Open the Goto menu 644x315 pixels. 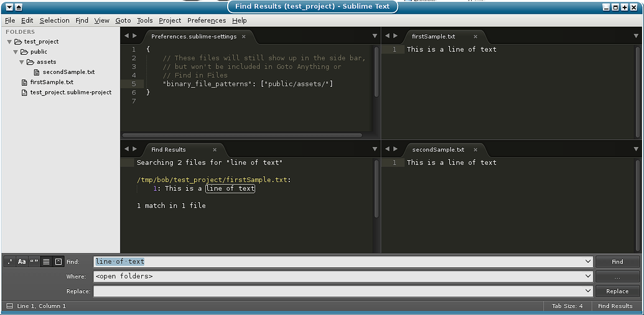[x=123, y=21]
